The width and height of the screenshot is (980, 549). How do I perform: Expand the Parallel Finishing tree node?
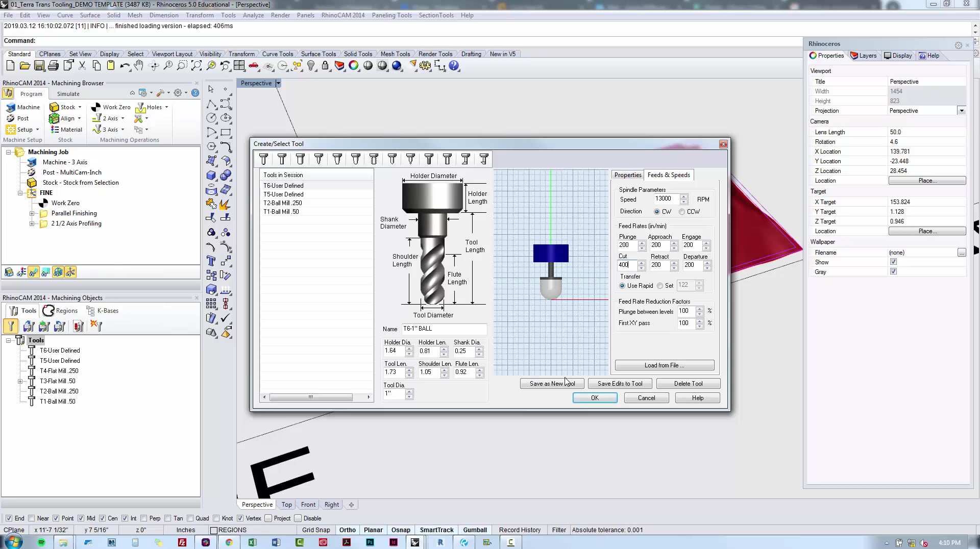click(x=32, y=213)
